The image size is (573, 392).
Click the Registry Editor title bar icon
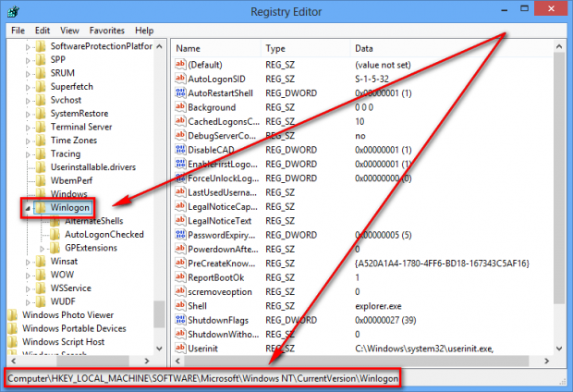click(x=13, y=12)
